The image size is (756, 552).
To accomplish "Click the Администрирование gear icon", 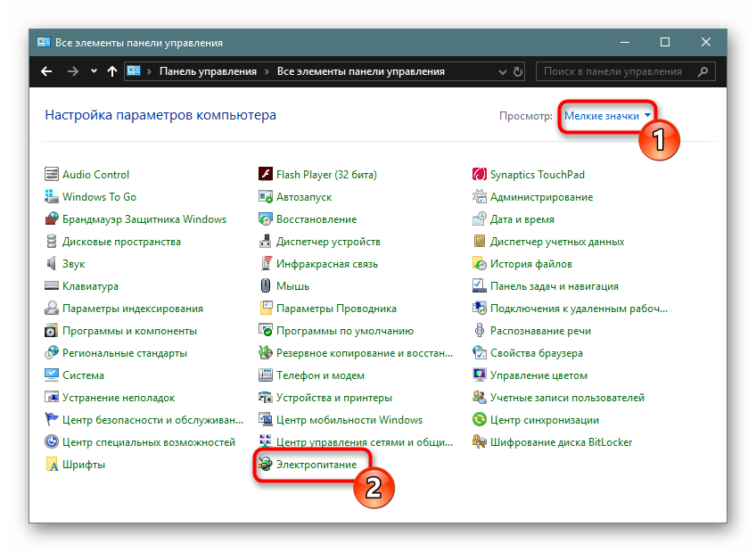I will (480, 196).
